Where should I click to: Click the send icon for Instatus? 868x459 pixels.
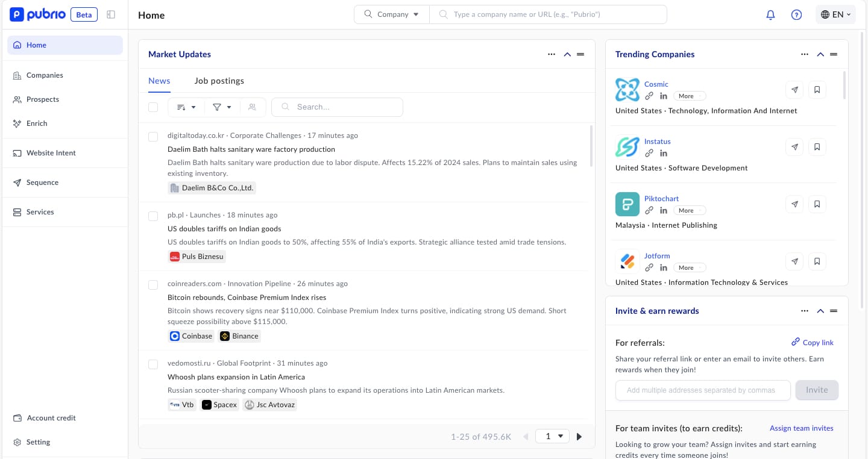794,147
